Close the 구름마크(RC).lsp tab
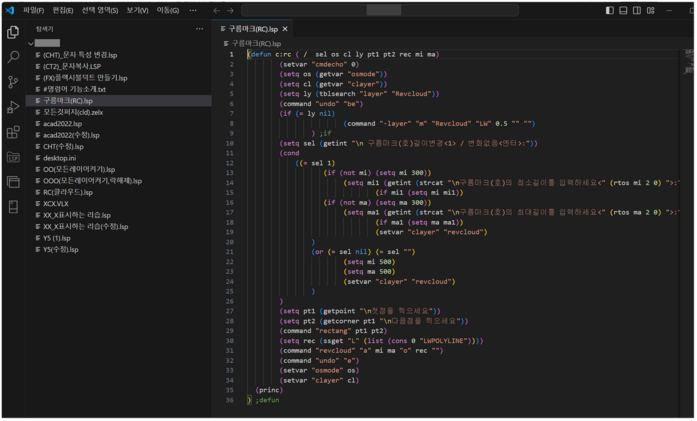697x421 pixels. click(x=285, y=29)
